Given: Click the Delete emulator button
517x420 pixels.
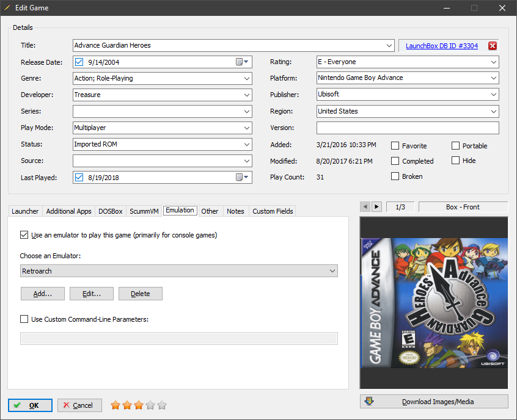Looking at the screenshot, I should [x=141, y=294].
